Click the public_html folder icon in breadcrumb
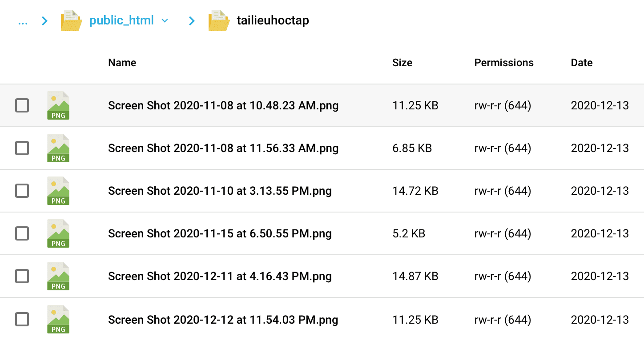This screenshot has width=644, height=345. pos(71,20)
